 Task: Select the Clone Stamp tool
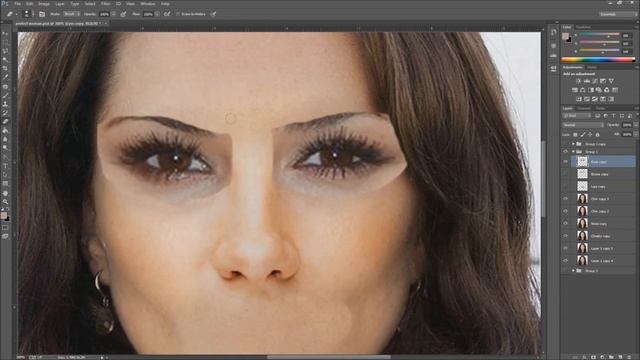[x=5, y=104]
